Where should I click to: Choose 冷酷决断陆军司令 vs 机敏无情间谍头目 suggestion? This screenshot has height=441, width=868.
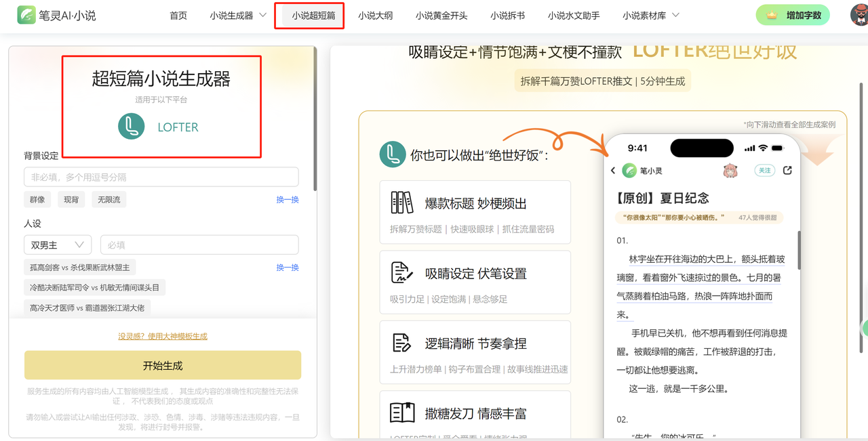pos(94,288)
